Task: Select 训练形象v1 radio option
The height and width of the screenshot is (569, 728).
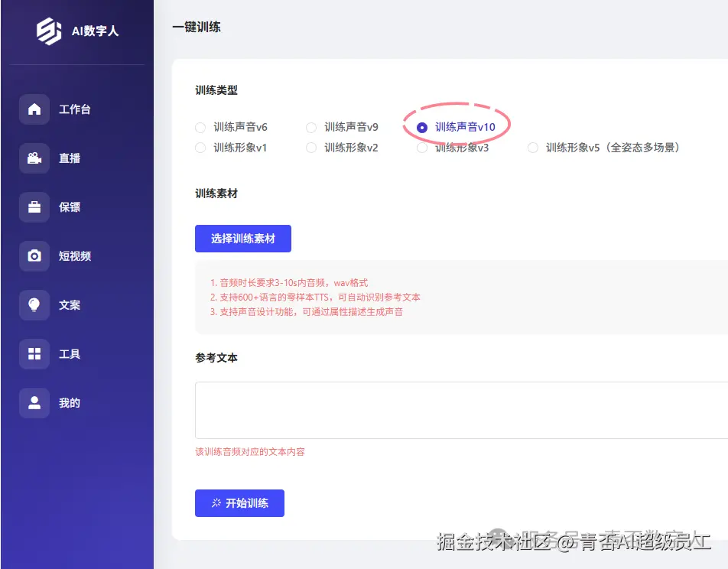Action: [200, 148]
